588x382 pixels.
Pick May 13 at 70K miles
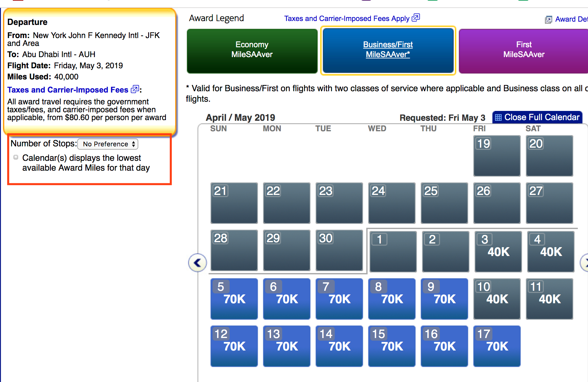[x=287, y=346]
